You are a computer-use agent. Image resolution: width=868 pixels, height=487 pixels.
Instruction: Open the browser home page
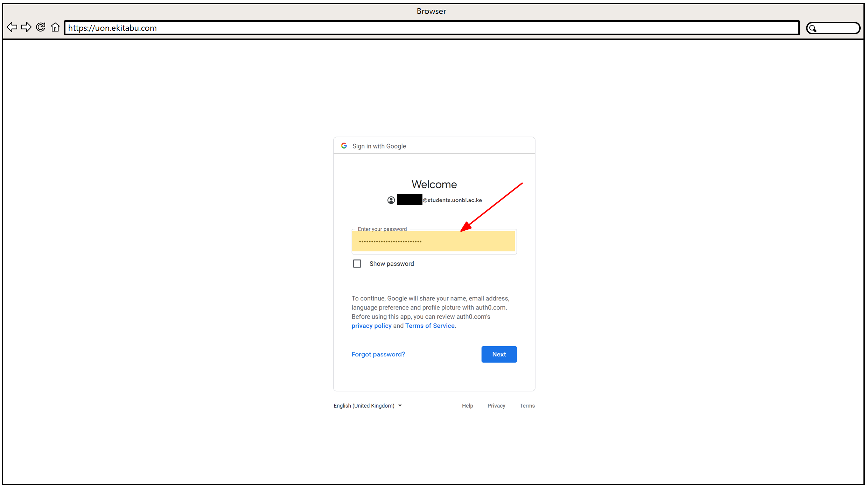pos(55,27)
